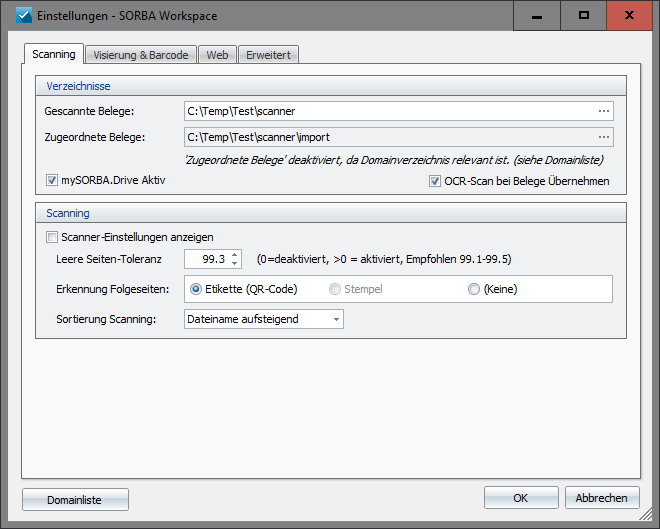Browse folder for Zugeordnete Belege path
Viewport: 660px width, 529px height.
(604, 137)
